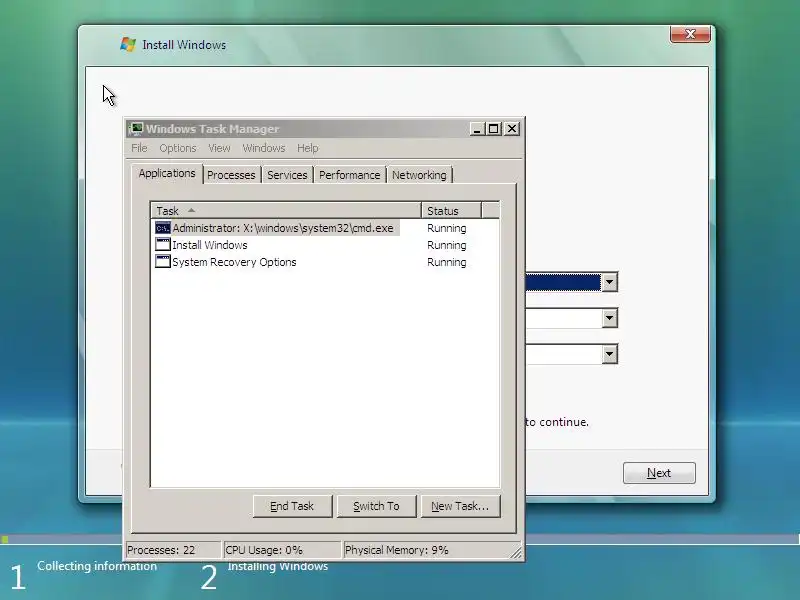Expand the second dropdown in Install Windows

tap(609, 318)
